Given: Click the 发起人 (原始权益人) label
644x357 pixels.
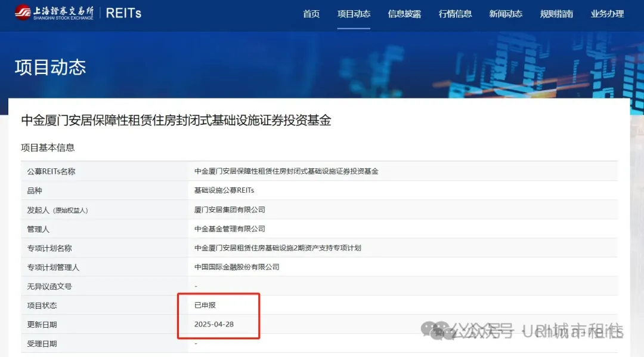Looking at the screenshot, I should pyautogui.click(x=57, y=210).
